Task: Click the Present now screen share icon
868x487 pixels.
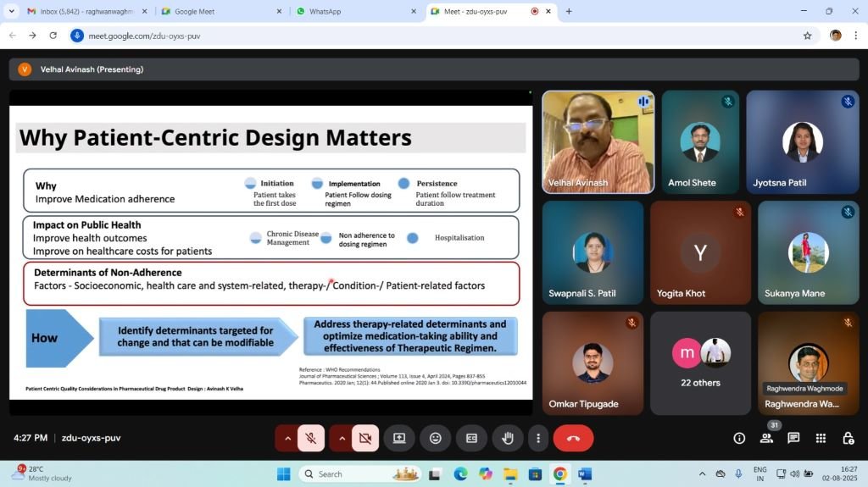Action: [399, 438]
